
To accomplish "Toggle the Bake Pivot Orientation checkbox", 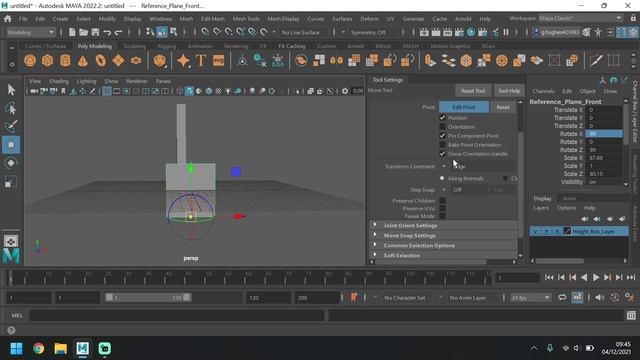I will (x=442, y=144).
